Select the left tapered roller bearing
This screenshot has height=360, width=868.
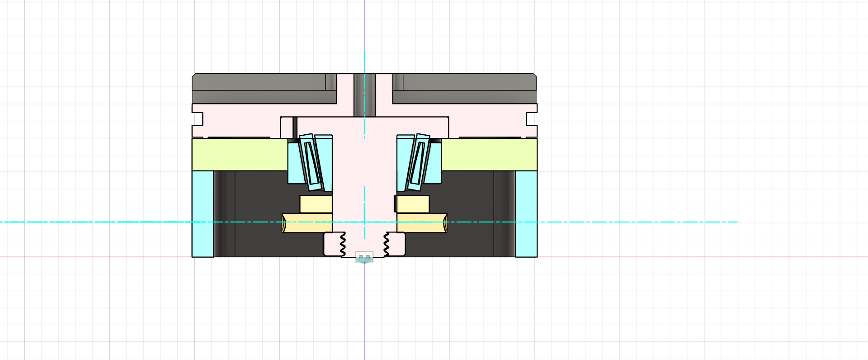(x=311, y=162)
